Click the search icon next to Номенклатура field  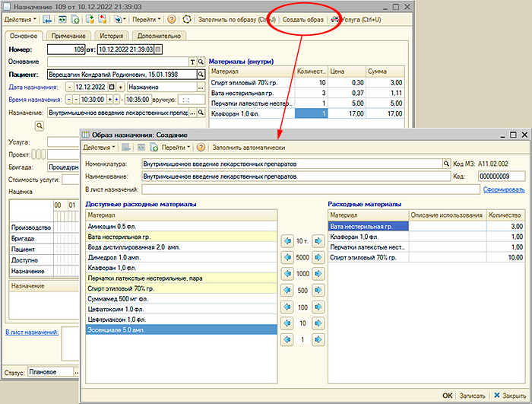pos(446,163)
